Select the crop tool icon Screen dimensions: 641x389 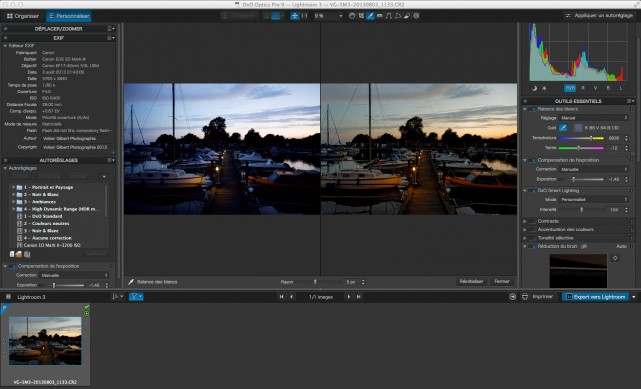(361, 16)
